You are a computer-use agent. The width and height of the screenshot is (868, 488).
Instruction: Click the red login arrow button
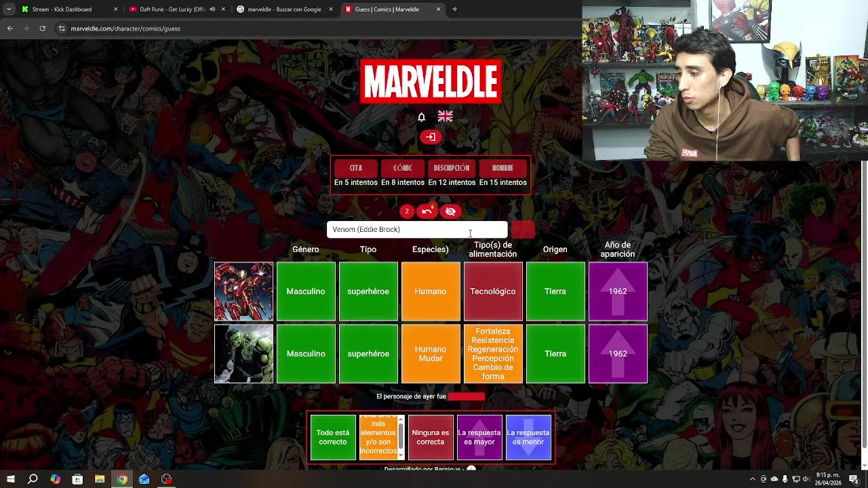click(430, 137)
